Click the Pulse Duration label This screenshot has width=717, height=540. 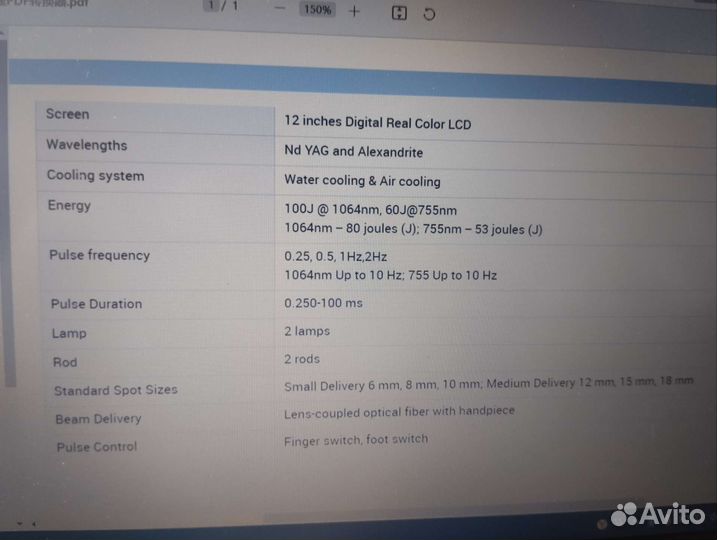(96, 304)
